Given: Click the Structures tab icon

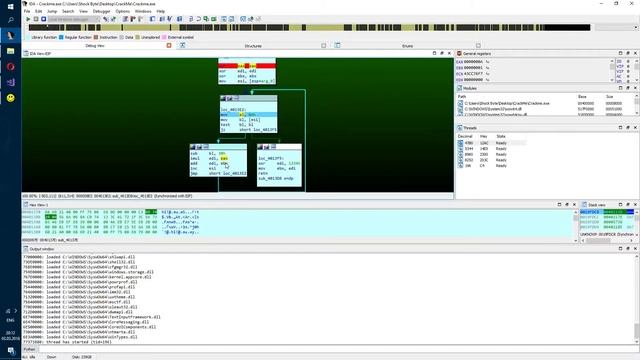Looking at the screenshot, I should click(x=182, y=45).
